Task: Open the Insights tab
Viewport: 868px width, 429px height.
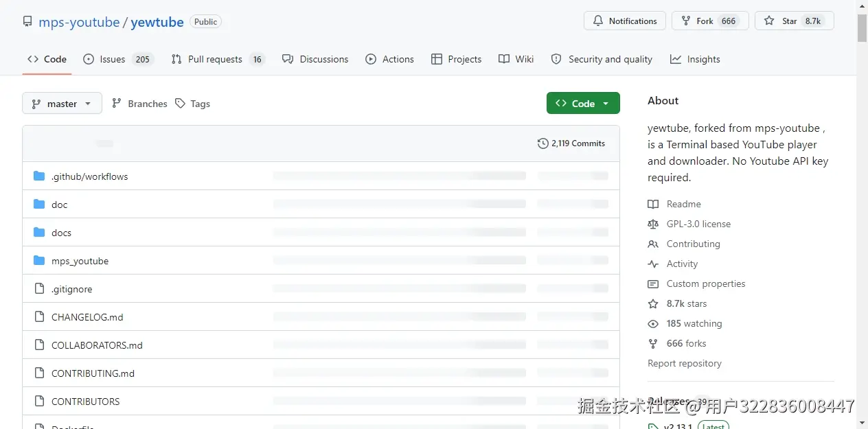Action: pos(695,59)
